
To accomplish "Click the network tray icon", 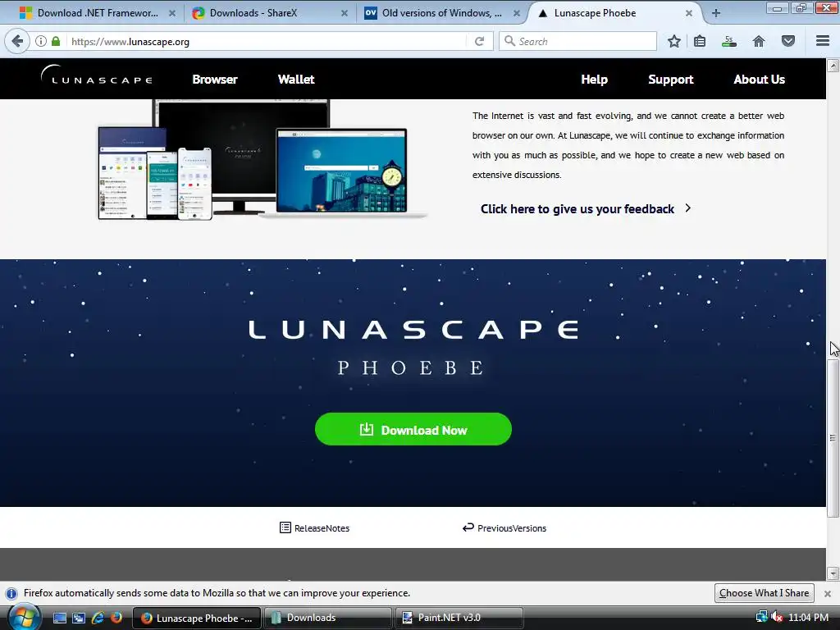I will coord(761,617).
